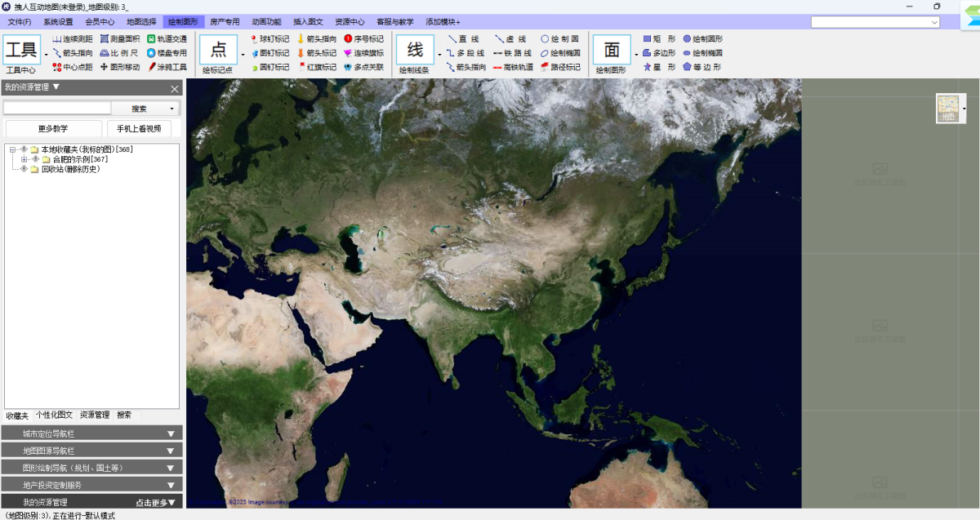Image resolution: width=980 pixels, height=520 pixels.
Task: Open the 地图选择 menu
Action: point(140,22)
